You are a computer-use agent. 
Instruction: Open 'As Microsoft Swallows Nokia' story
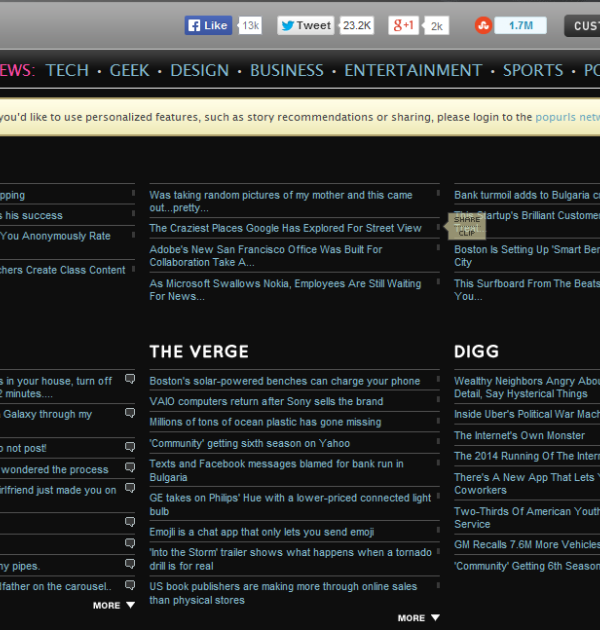pos(285,290)
